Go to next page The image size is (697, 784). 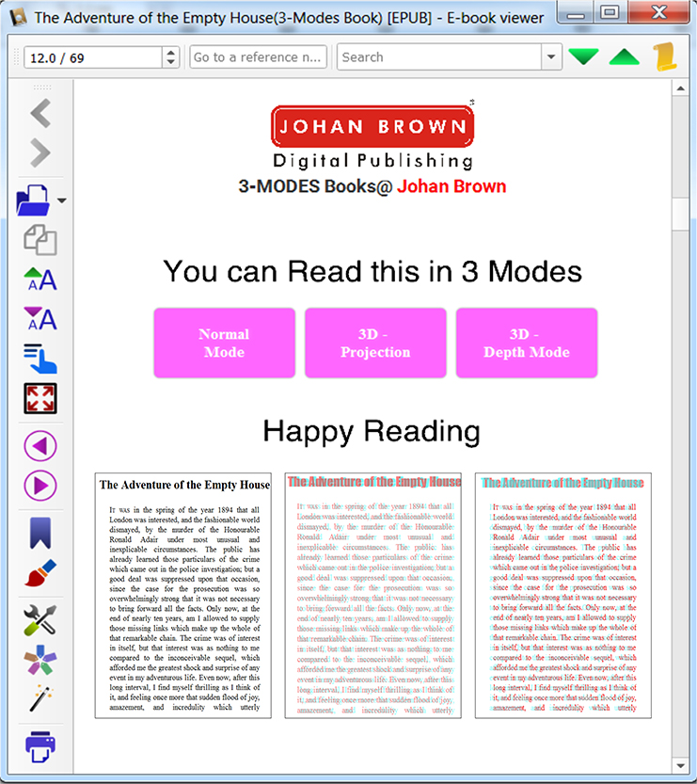pyautogui.click(x=40, y=486)
